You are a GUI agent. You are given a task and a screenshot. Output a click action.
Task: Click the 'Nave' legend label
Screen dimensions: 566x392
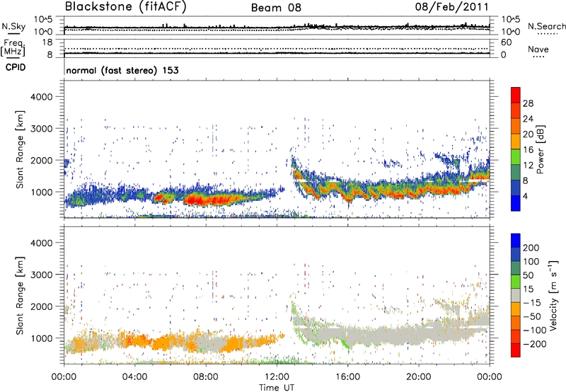pyautogui.click(x=538, y=49)
